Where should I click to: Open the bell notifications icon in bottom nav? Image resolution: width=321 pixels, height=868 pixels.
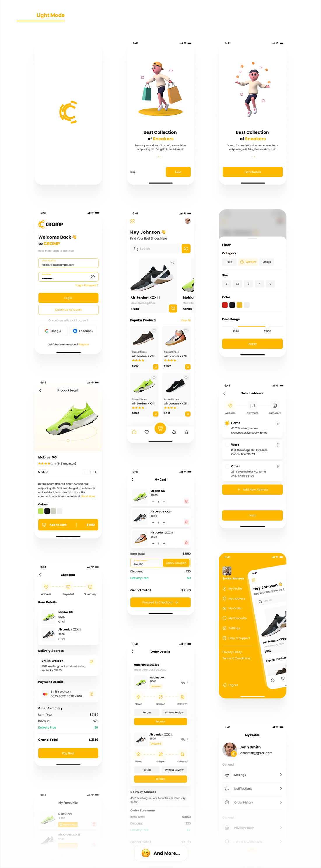point(174,432)
